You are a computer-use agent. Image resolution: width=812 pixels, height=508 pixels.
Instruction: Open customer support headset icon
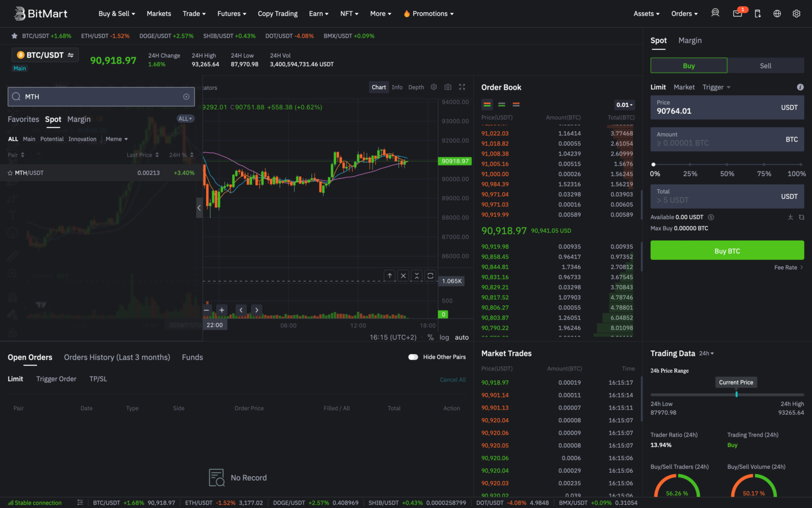pos(715,13)
